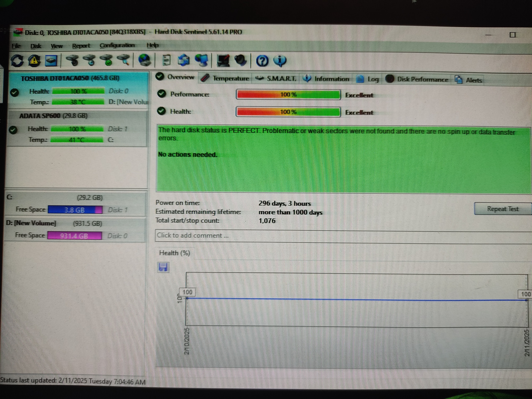Viewport: 532px width, 399px height.
Task: Click the D: free space 931.4 GB bar
Action: (74, 235)
